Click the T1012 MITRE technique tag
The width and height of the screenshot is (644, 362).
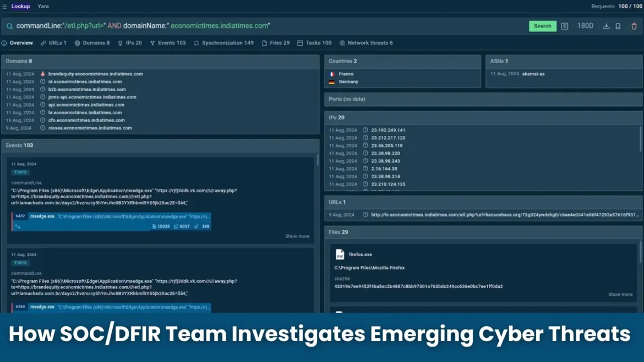20,172
